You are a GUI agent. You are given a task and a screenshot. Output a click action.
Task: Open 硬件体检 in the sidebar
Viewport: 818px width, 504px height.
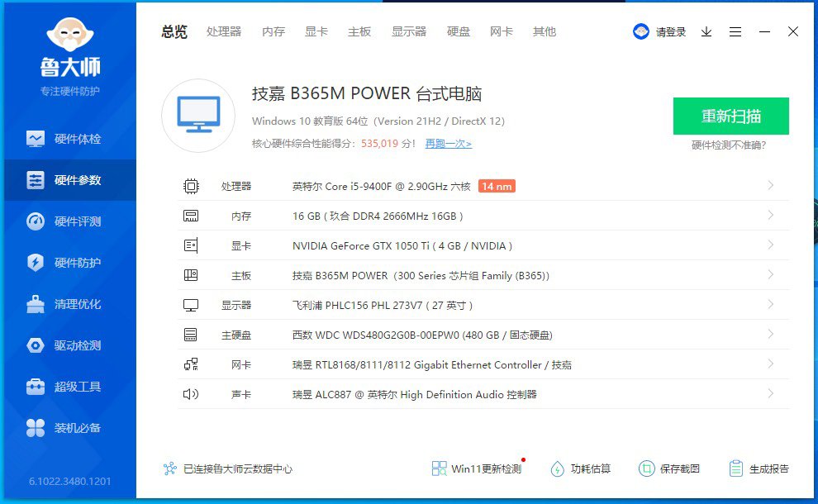70,139
